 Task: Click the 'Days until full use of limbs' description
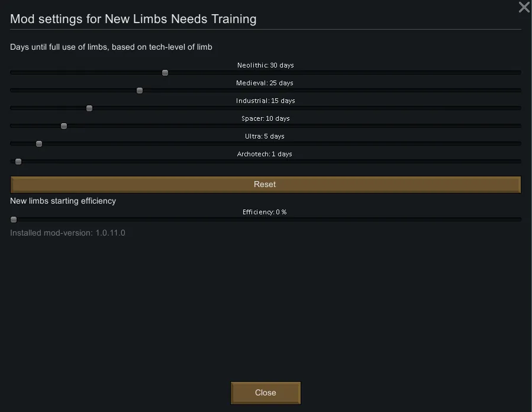(x=111, y=47)
